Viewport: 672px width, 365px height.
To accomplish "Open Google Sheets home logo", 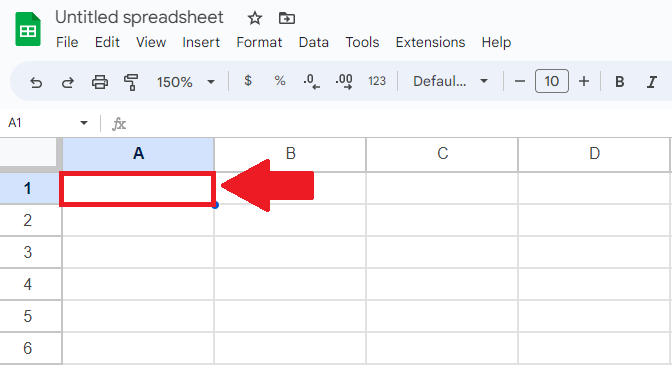I will pos(28,30).
